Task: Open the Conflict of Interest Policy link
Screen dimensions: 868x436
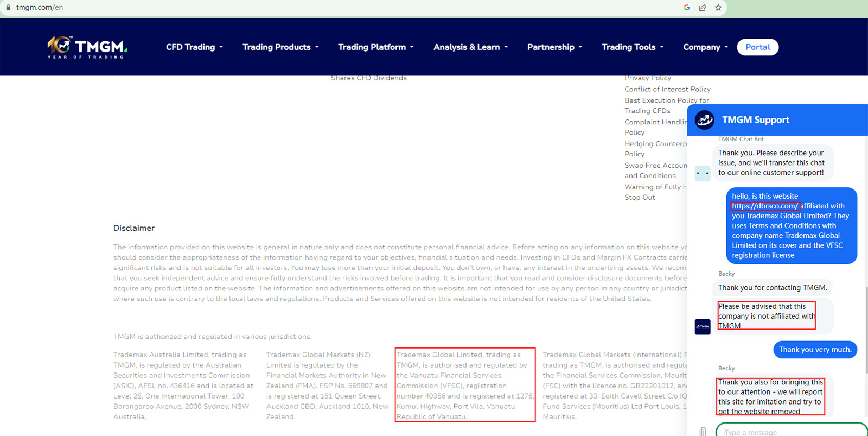Action: tap(667, 89)
